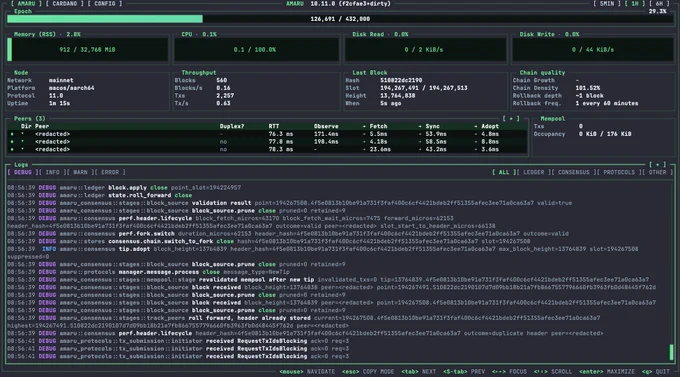Click the Sync column header
Image resolution: width=680 pixels, height=377 pixels.
432,126
